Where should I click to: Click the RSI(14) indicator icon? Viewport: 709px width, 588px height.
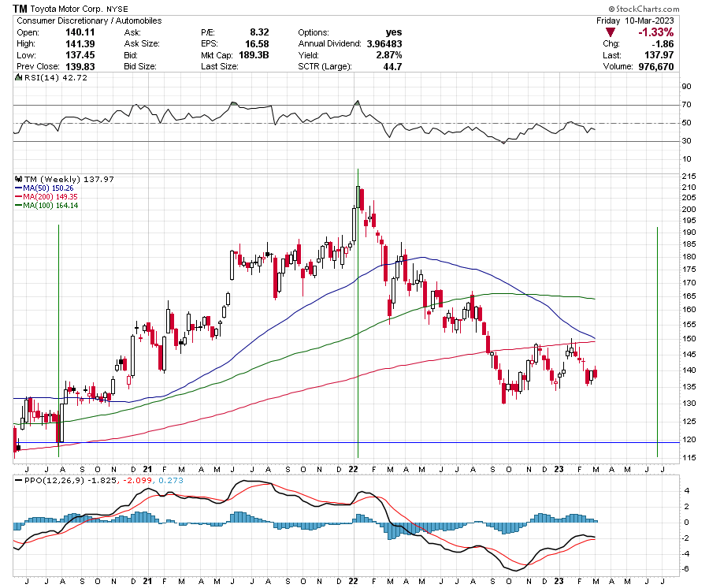tap(19, 77)
